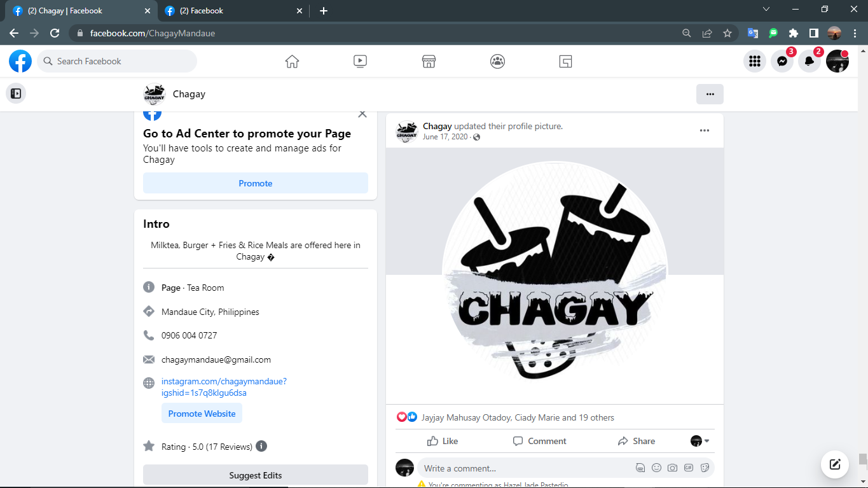
Task: Bookmark this page with the star icon
Action: tap(727, 33)
